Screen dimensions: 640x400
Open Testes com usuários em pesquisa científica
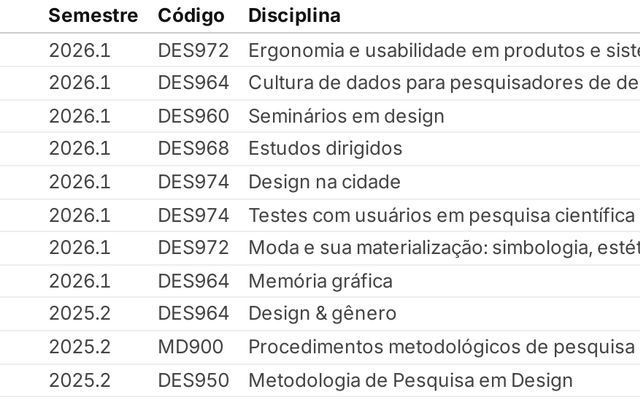(441, 215)
